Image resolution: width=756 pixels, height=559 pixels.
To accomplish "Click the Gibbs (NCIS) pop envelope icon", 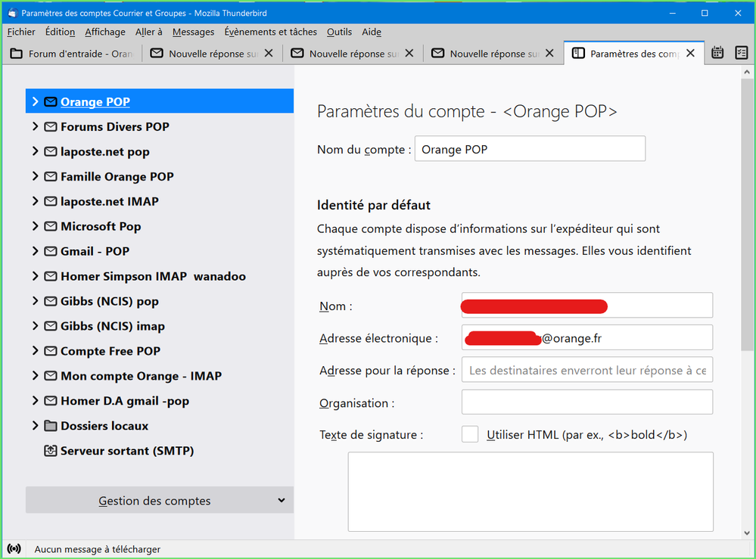I will [x=51, y=301].
